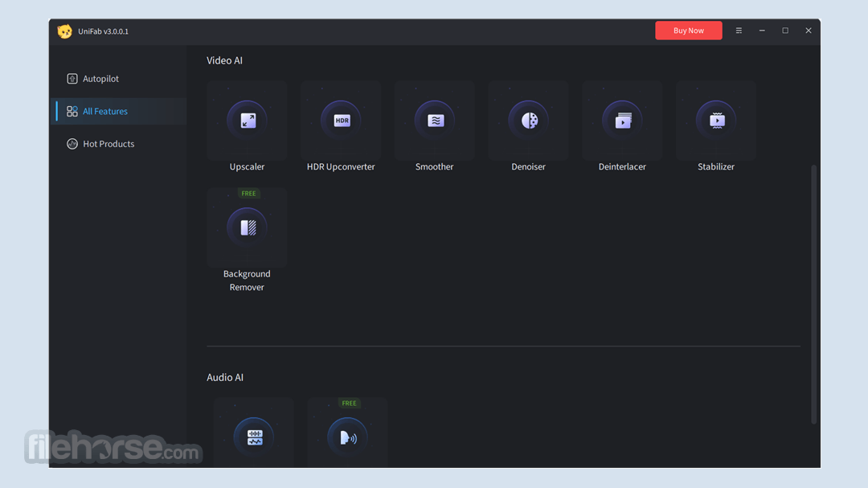Open the Background Remover tool
The height and width of the screenshot is (488, 868).
[247, 228]
